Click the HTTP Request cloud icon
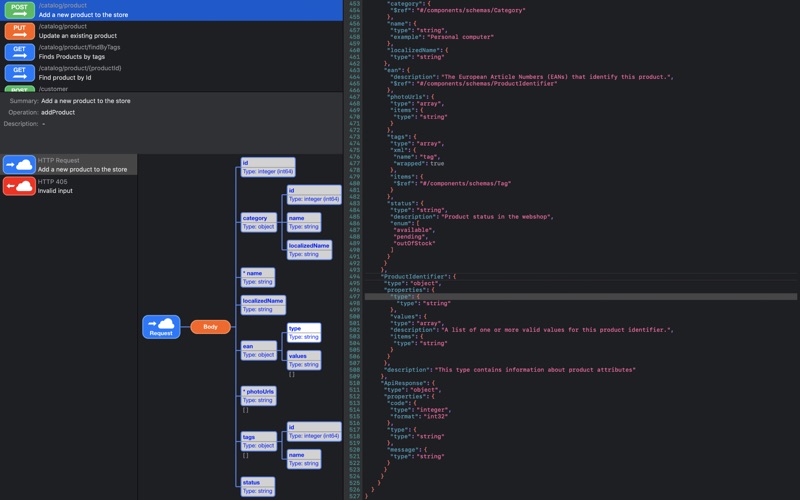This screenshot has width=800, height=500. 19,165
